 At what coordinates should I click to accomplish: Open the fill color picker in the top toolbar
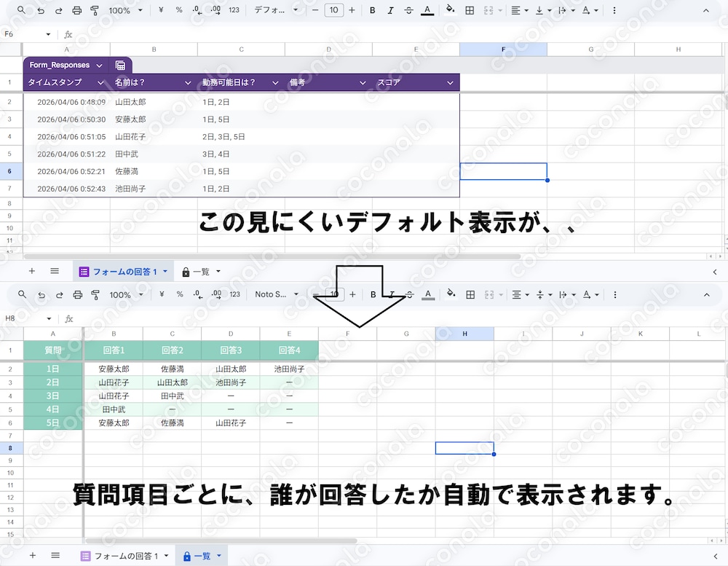click(450, 9)
